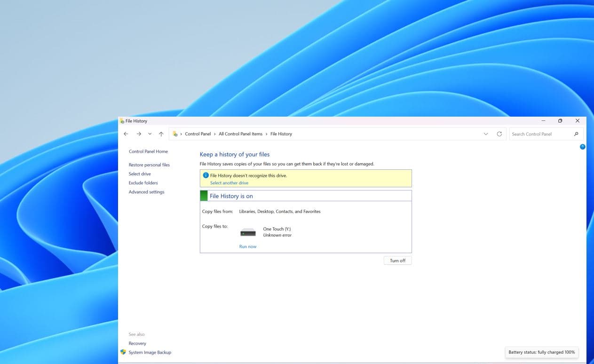Click the info icon in the yellow warning banner
The image size is (594, 364).
(x=206, y=175)
